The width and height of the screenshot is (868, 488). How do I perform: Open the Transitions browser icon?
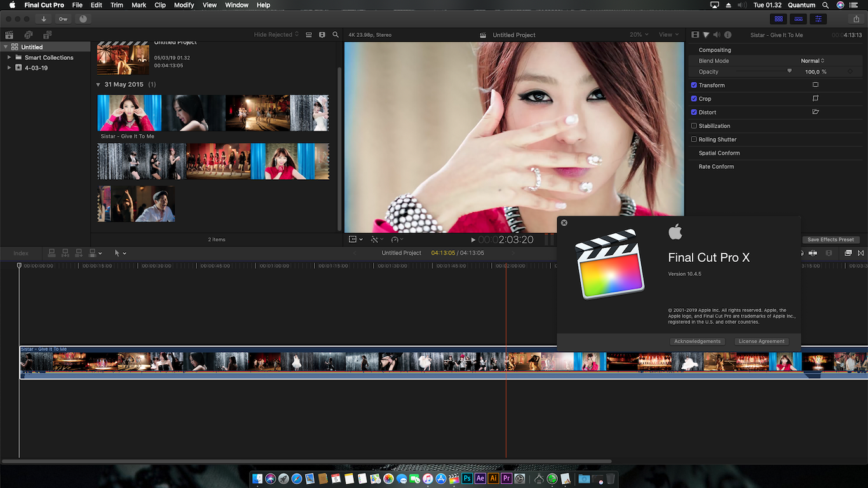(861, 253)
